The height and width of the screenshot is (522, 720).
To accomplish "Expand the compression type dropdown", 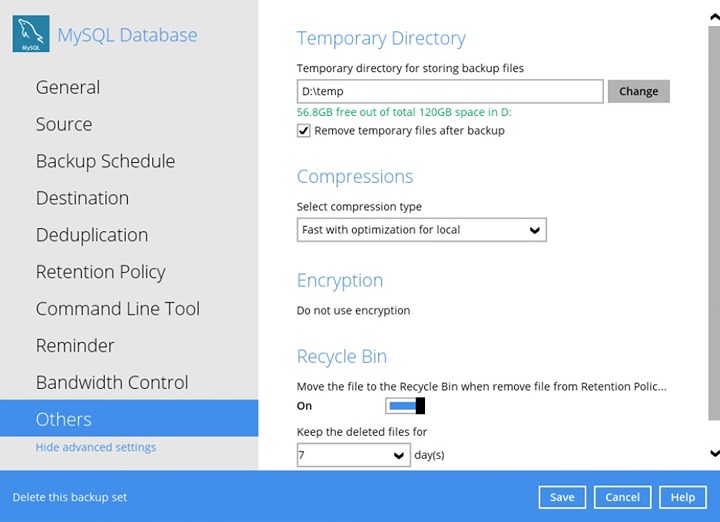I will point(421,230).
